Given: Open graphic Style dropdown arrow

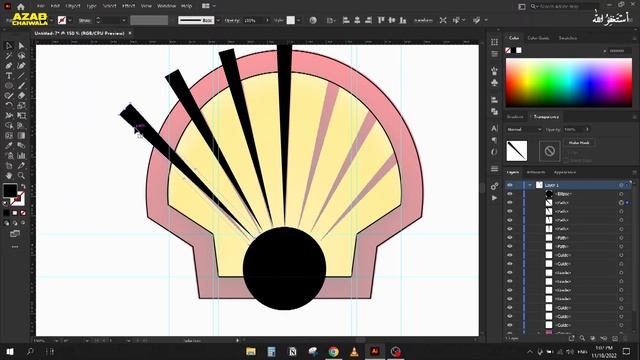Looking at the screenshot, I should tap(298, 20).
